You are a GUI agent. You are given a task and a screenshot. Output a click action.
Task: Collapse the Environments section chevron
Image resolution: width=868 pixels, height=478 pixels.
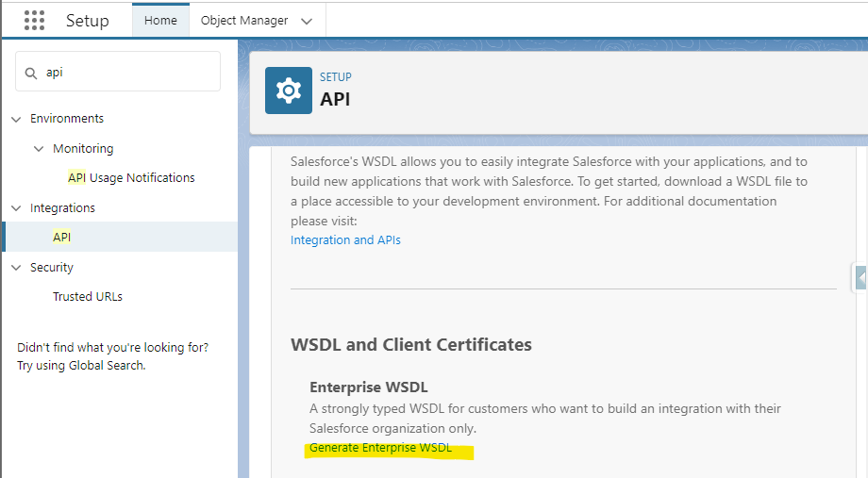point(17,119)
